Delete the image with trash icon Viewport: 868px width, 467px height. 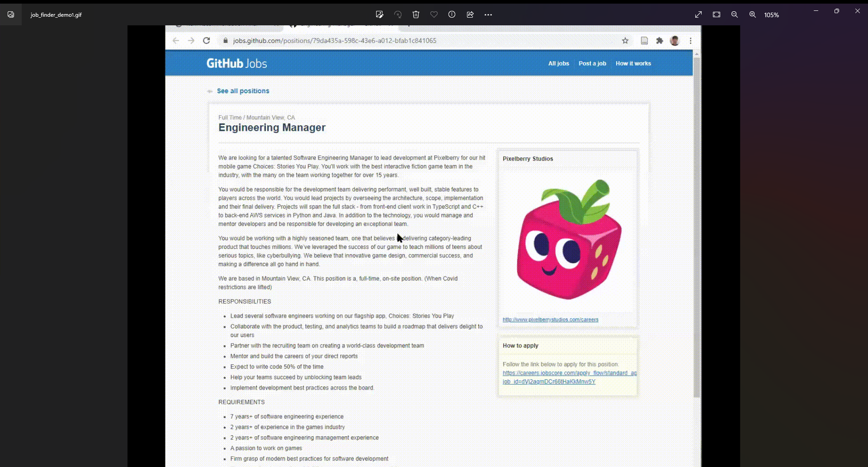416,14
